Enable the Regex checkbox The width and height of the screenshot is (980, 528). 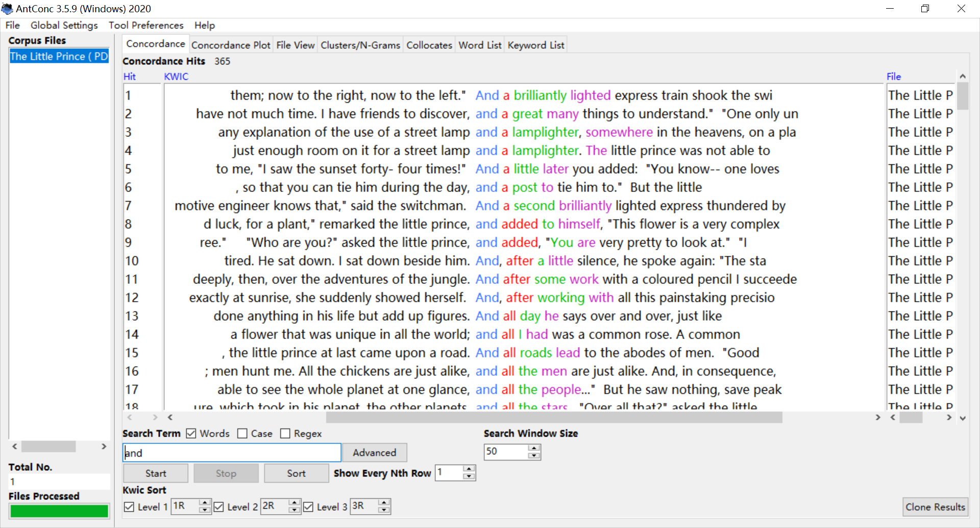[285, 434]
